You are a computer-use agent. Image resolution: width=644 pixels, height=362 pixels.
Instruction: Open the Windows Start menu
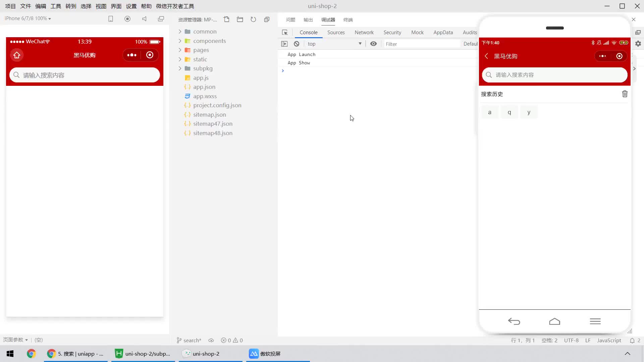[10, 354]
